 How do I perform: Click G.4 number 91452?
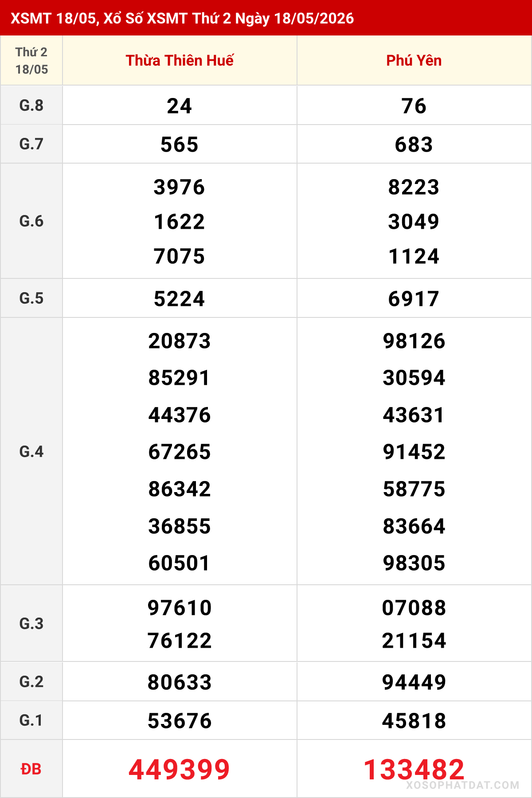(414, 452)
